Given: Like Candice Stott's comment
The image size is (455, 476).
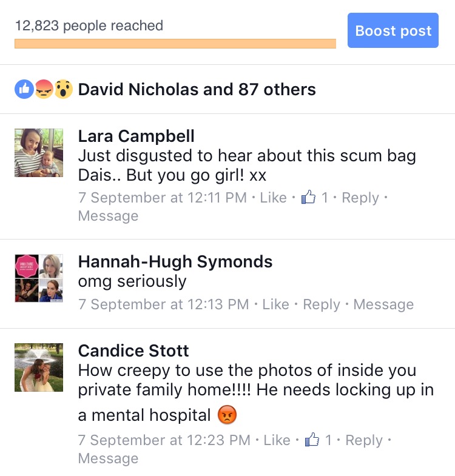Looking at the screenshot, I should (x=277, y=440).
